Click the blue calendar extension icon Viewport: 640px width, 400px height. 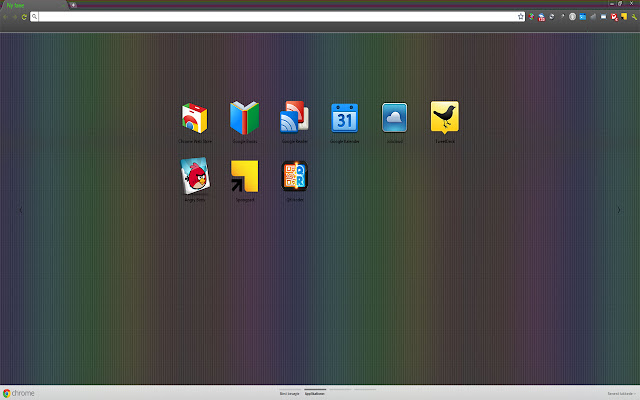coord(582,17)
